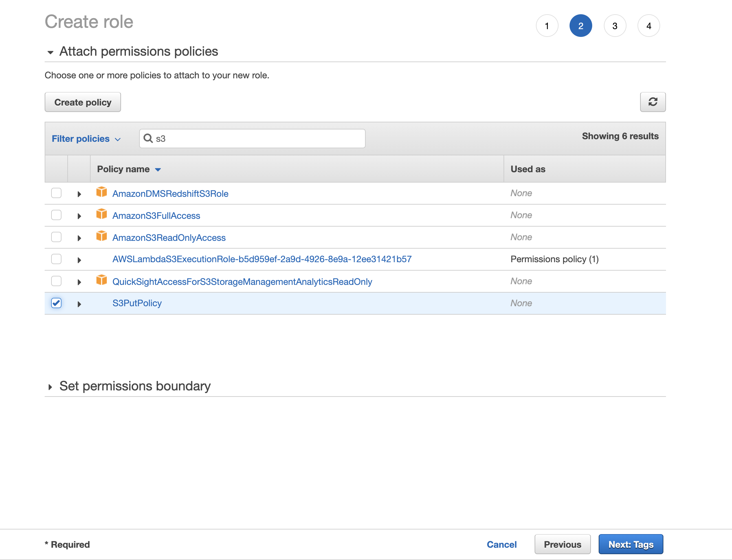Click the AmazonS3FullAccess policy icon
The width and height of the screenshot is (732, 560).
point(101,214)
